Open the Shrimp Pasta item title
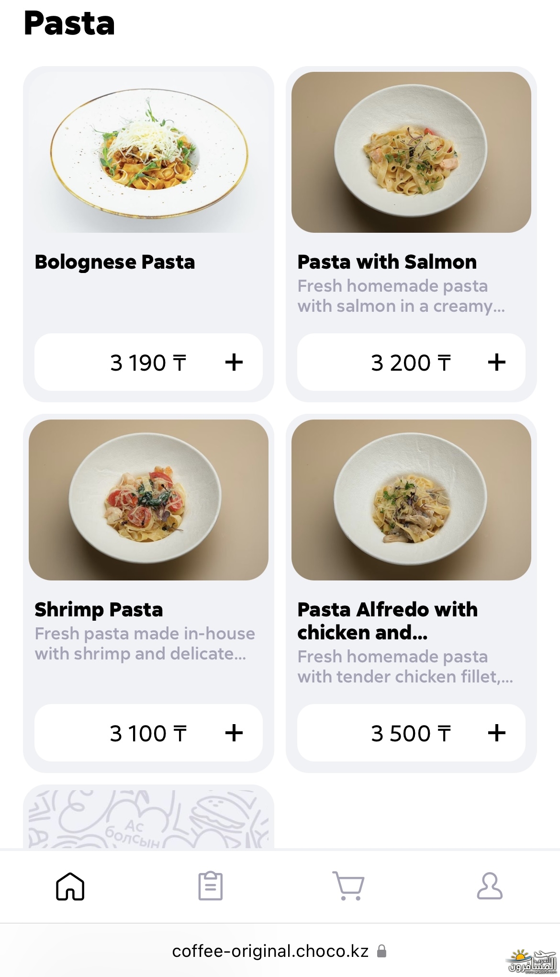This screenshot has width=560, height=977. click(x=99, y=610)
